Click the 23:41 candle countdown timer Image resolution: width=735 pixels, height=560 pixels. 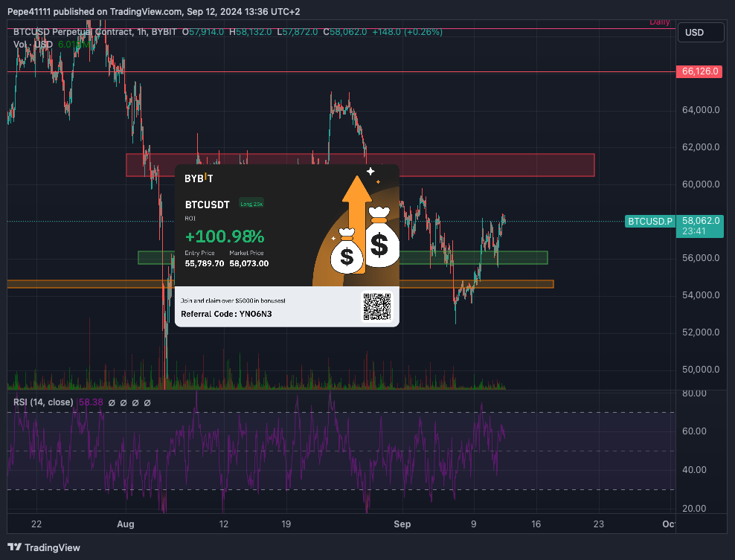(x=694, y=231)
